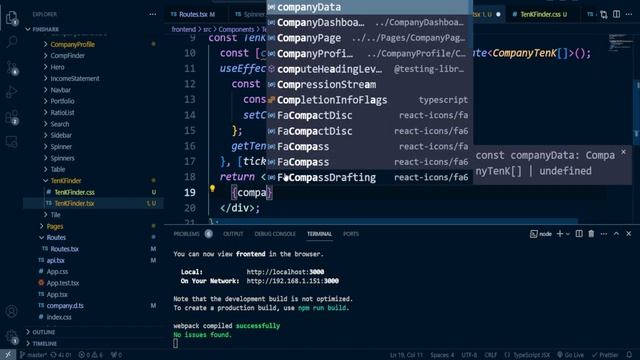Viewport: 640px width, 360px height.
Task: Open the Search view in activity bar
Action: click(11, 41)
